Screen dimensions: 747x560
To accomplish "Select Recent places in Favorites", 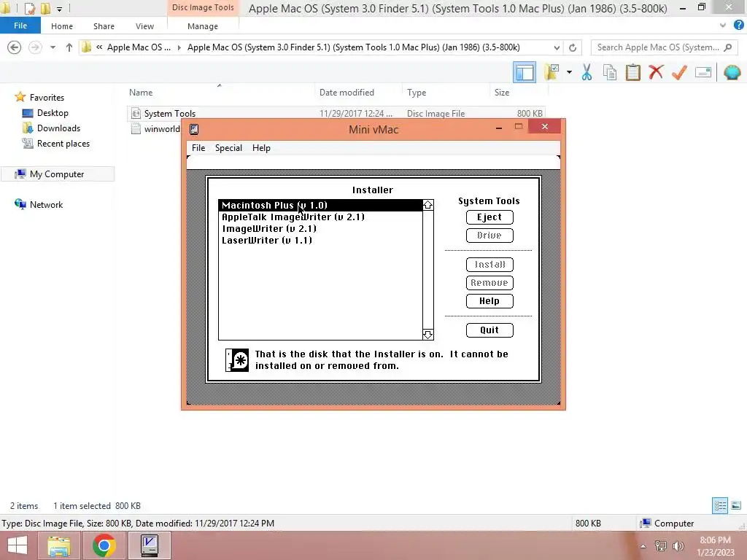I will 63,144.
